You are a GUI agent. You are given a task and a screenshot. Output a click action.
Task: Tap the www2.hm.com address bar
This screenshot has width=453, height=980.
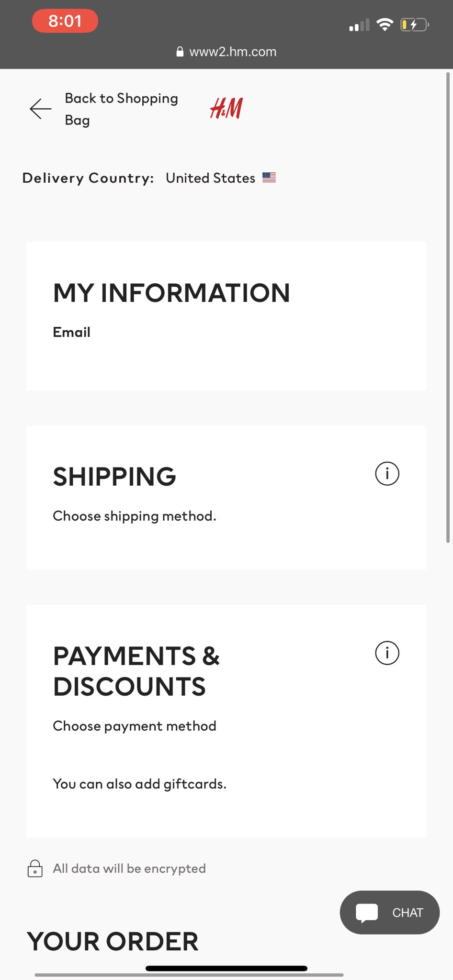pos(226,52)
